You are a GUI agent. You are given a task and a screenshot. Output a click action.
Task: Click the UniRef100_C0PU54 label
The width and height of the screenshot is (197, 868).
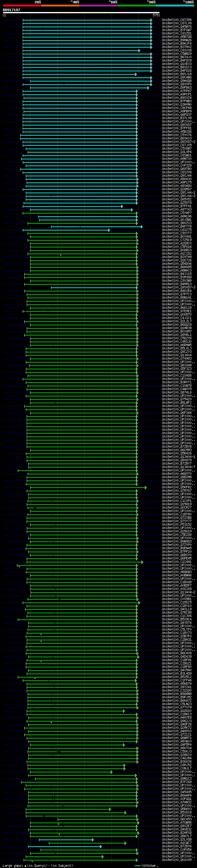coord(177,849)
